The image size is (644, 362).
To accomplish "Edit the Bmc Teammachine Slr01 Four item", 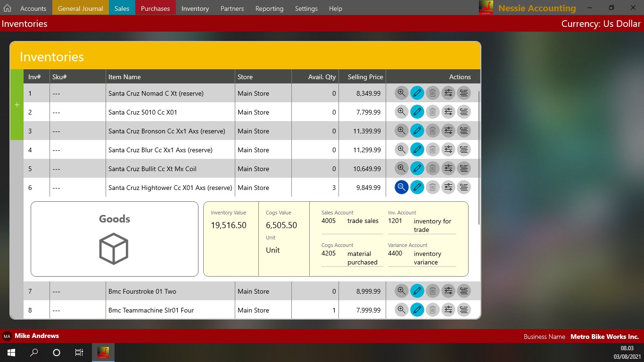I will (x=417, y=310).
